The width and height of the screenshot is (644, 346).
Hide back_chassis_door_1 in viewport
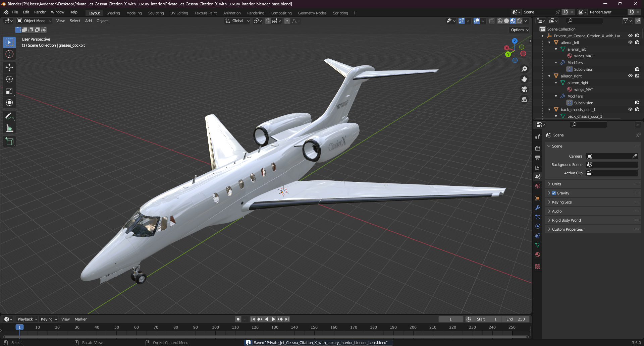(630, 109)
